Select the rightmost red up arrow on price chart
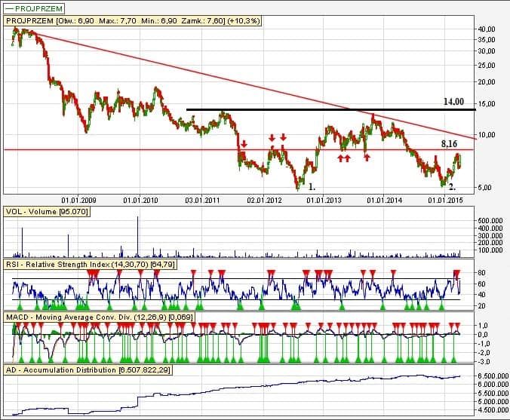The image size is (510, 420). pos(367,158)
